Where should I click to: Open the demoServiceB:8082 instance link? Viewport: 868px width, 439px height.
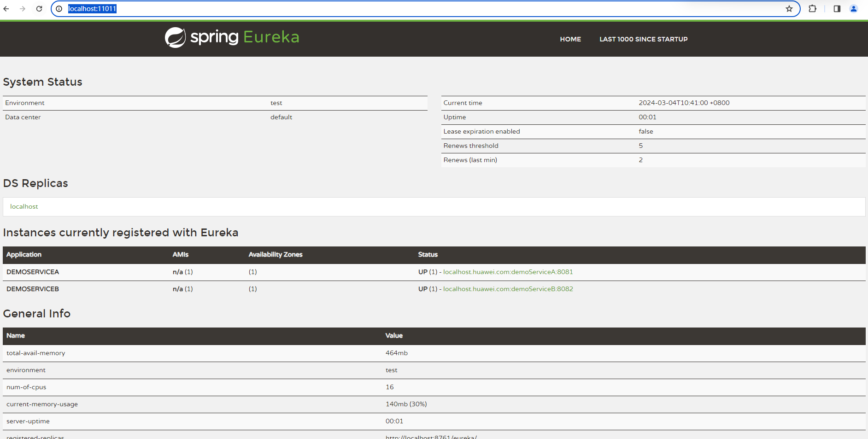coord(508,289)
